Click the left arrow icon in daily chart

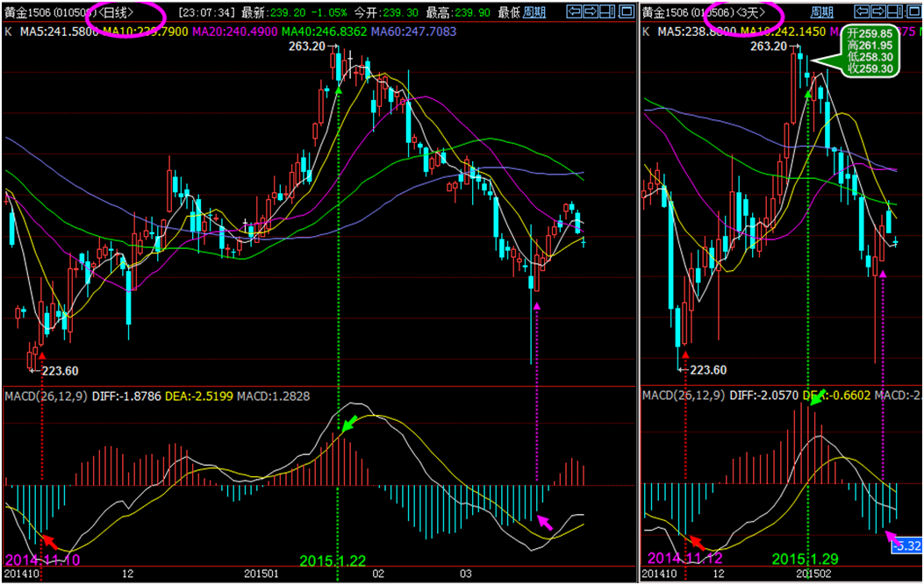pos(574,12)
